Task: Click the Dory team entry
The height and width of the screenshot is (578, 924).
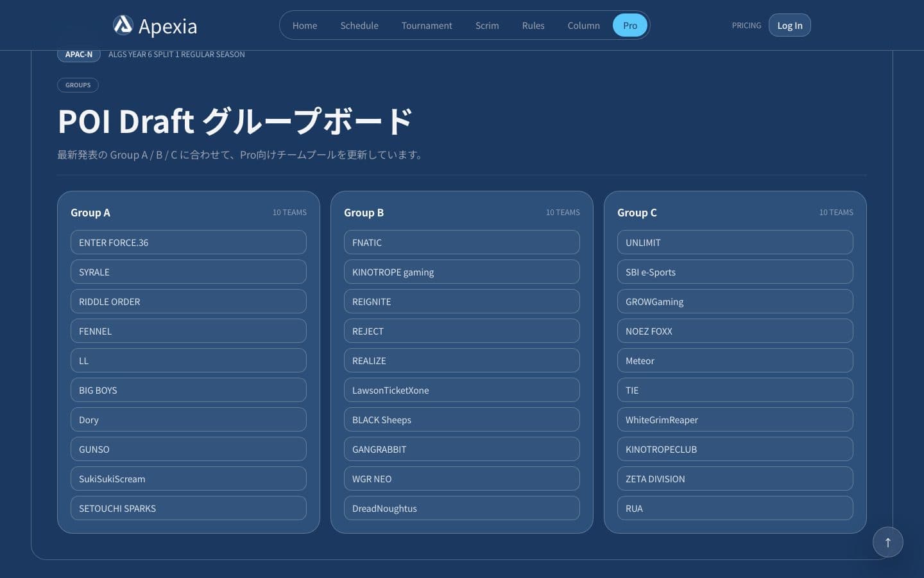Action: tap(189, 419)
